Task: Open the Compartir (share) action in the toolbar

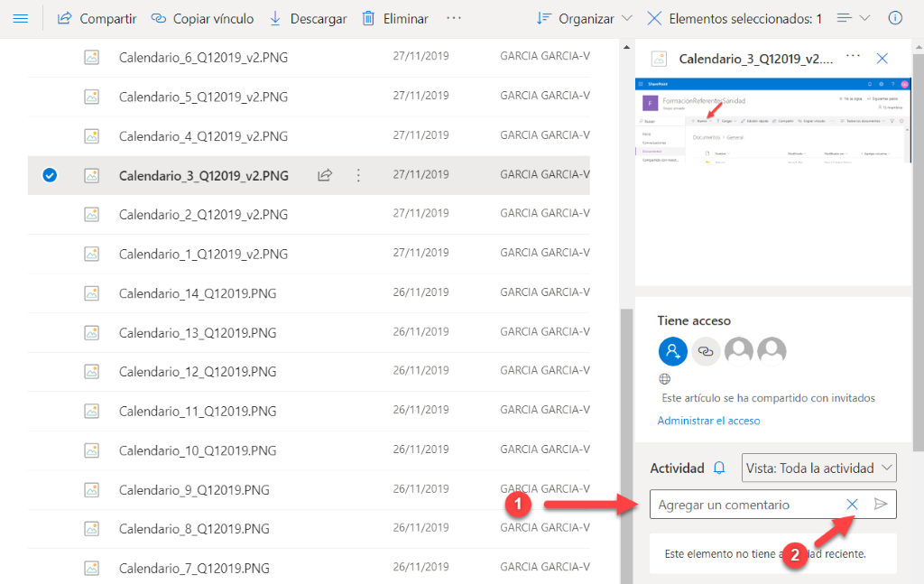Action: 95,18
